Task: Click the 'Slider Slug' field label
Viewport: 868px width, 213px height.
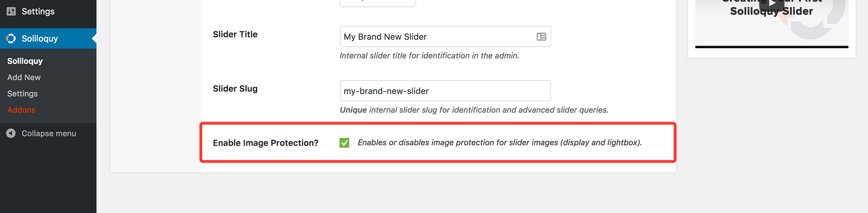Action: (235, 89)
